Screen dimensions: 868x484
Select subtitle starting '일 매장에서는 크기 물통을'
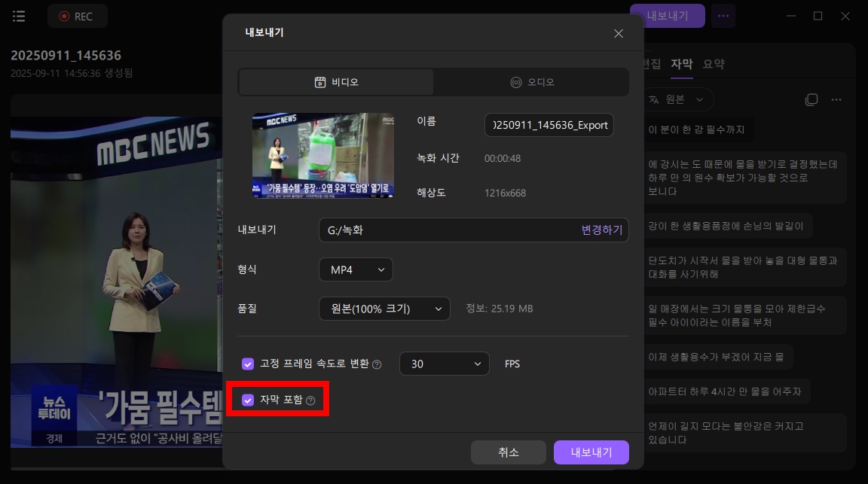pyautogui.click(x=744, y=315)
